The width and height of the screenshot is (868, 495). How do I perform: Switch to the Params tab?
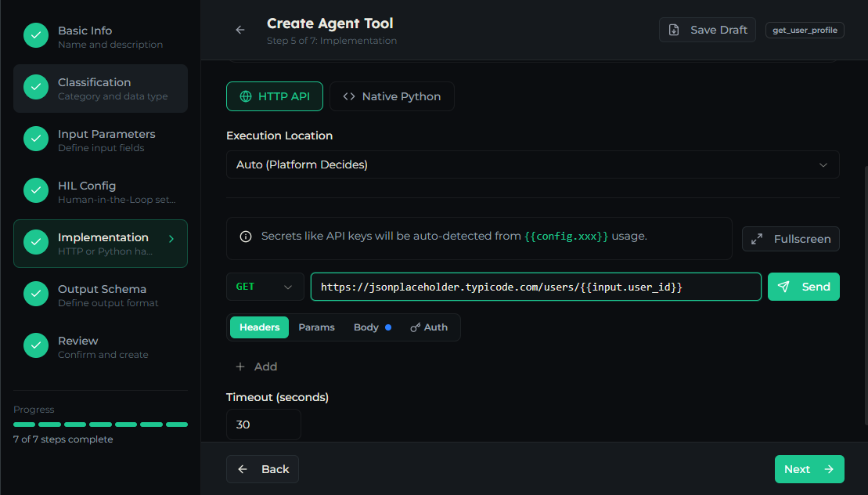(x=317, y=327)
